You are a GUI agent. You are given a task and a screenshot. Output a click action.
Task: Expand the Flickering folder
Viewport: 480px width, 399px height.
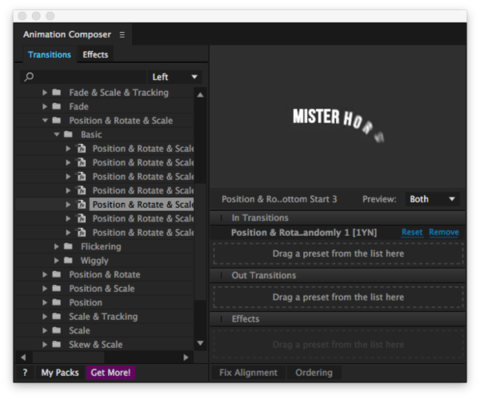(56, 247)
